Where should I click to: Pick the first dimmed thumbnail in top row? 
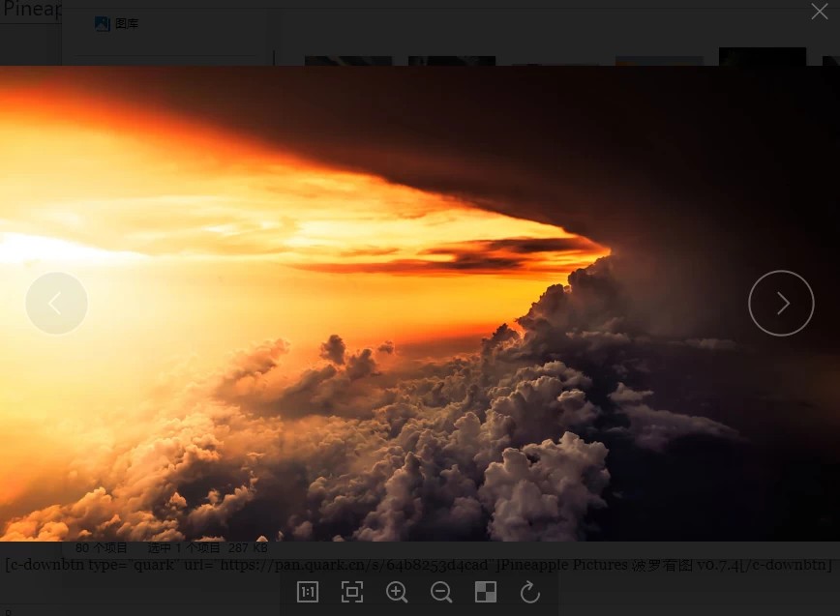point(348,60)
